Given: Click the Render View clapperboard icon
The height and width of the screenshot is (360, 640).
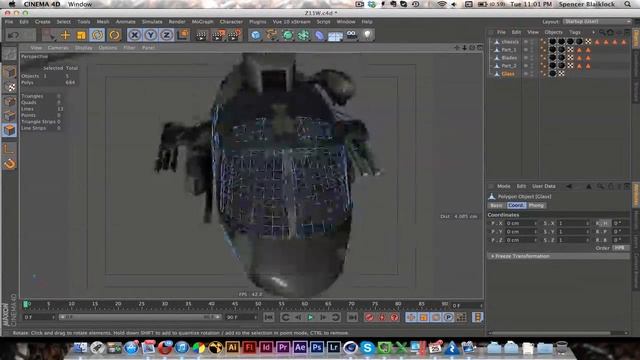Looking at the screenshot, I should [x=201, y=36].
